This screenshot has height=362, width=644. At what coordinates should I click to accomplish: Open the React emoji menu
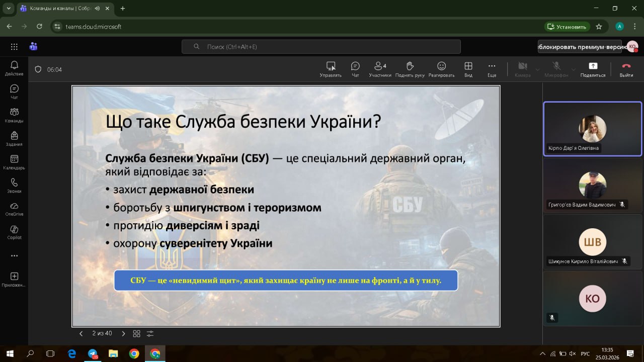tap(441, 69)
